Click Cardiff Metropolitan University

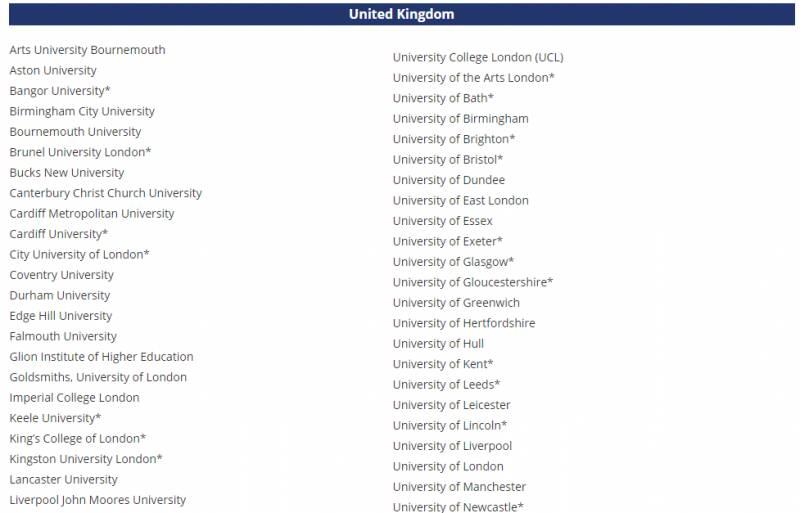click(91, 213)
